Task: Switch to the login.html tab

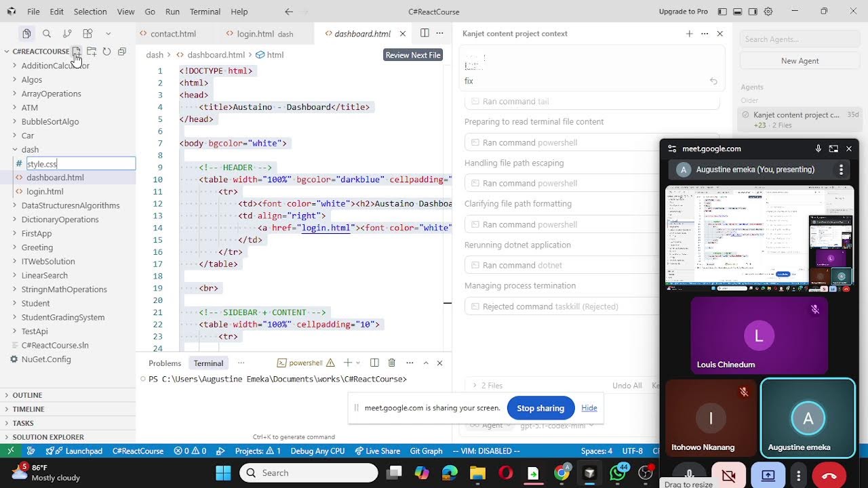Action: click(x=255, y=33)
